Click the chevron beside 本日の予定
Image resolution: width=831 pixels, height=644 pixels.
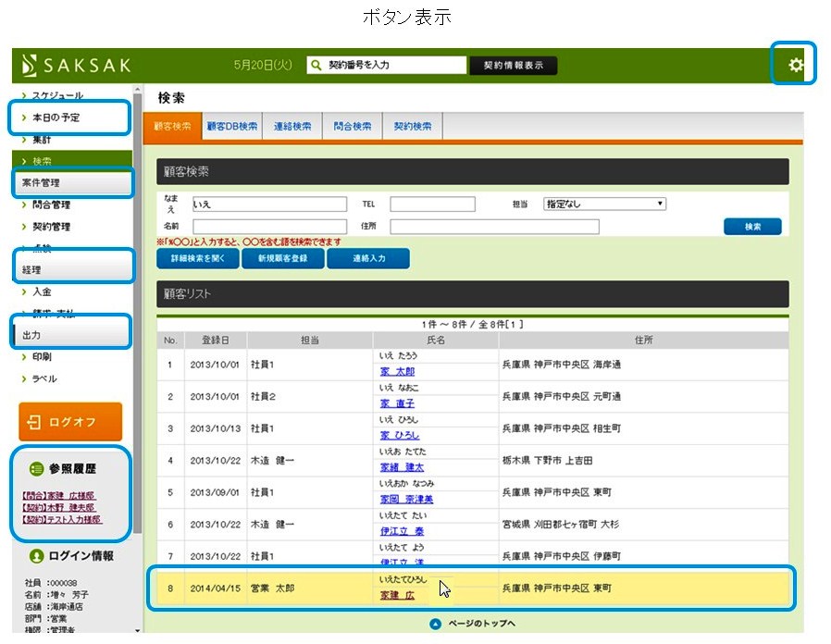tap(24, 118)
